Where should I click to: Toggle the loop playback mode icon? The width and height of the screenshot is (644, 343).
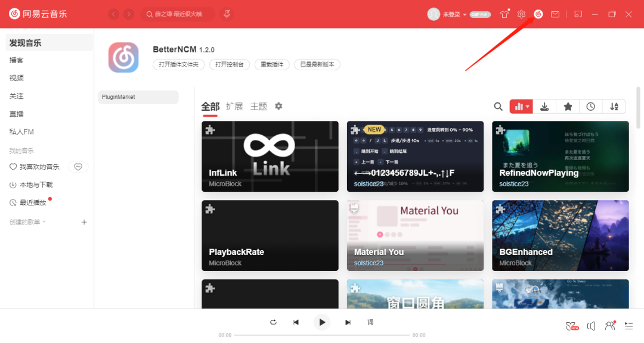[273, 322]
